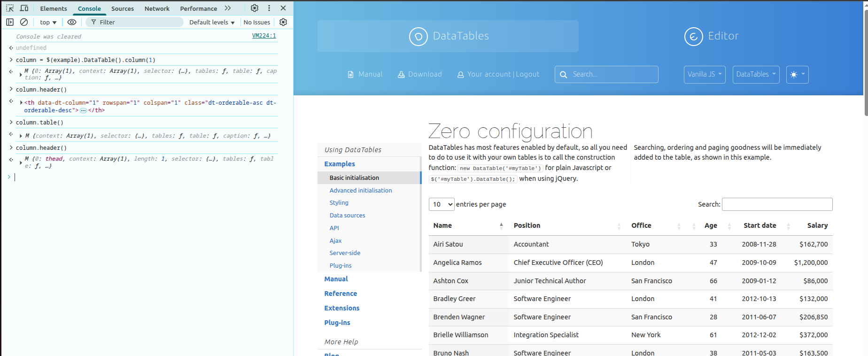Open console settings gear next to No Issues

[283, 22]
